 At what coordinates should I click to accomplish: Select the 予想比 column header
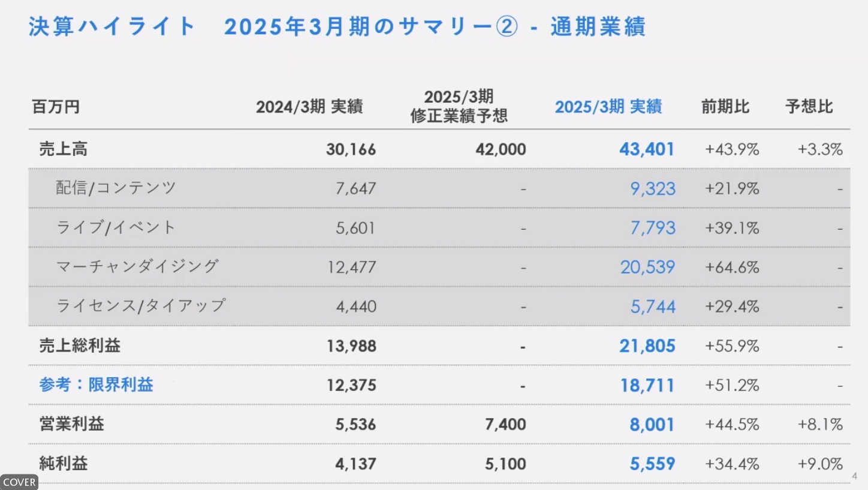pyautogui.click(x=809, y=107)
